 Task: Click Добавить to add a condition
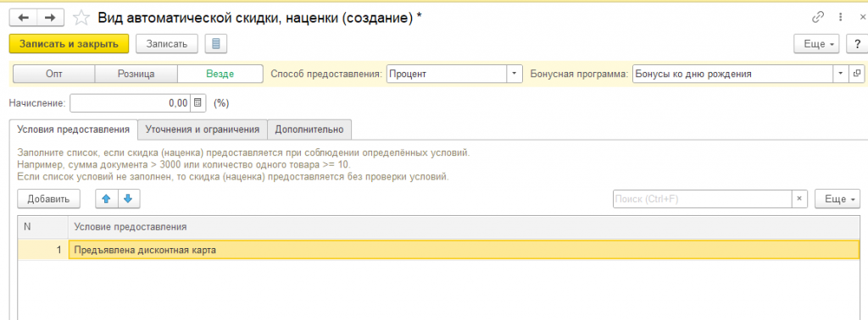pyautogui.click(x=48, y=199)
